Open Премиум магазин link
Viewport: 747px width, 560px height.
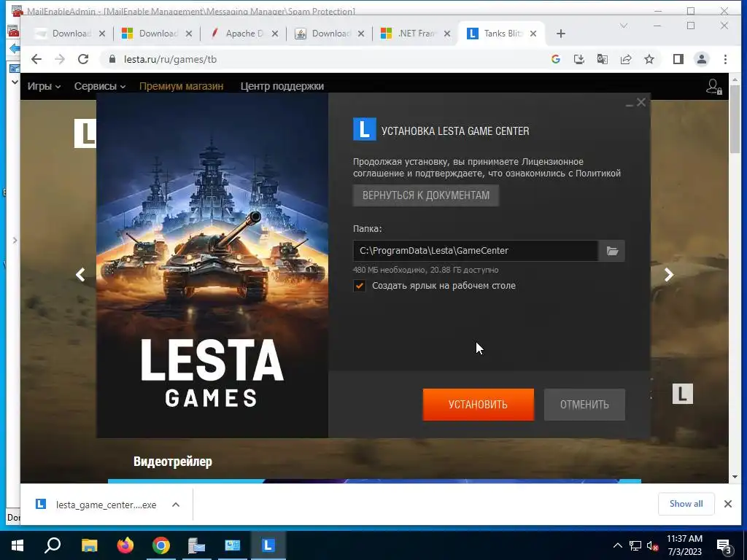point(181,86)
